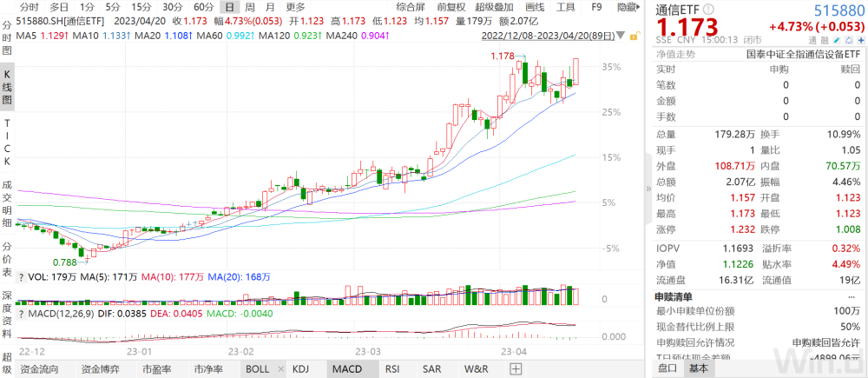Add a new indicator with the plus box
The height and width of the screenshot is (378, 868).
516,369
